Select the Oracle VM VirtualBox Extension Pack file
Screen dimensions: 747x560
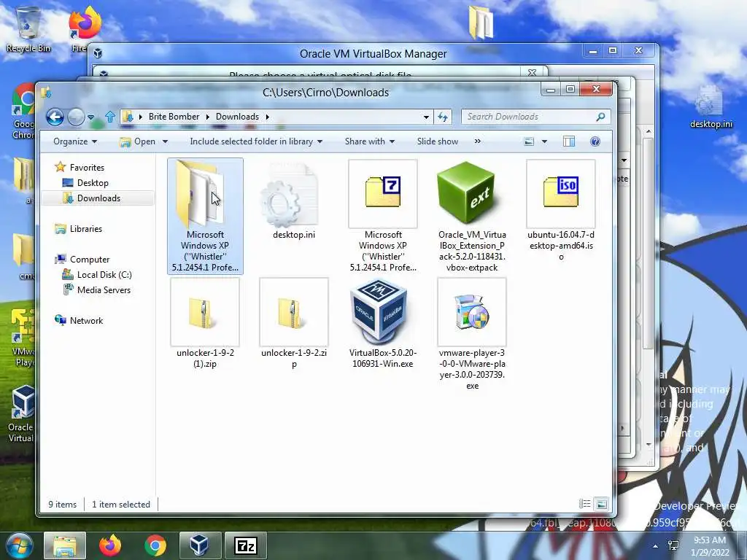[472, 216]
